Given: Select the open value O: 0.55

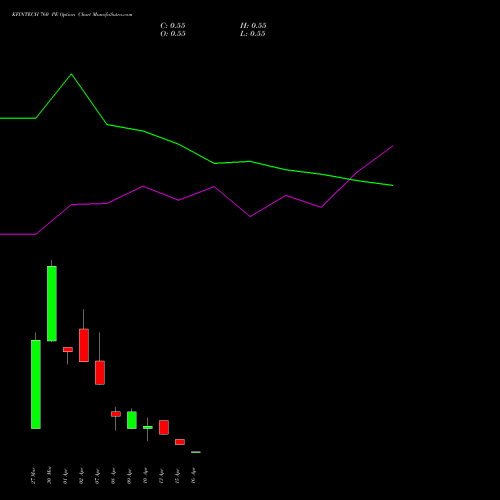Looking at the screenshot, I should (x=173, y=34).
